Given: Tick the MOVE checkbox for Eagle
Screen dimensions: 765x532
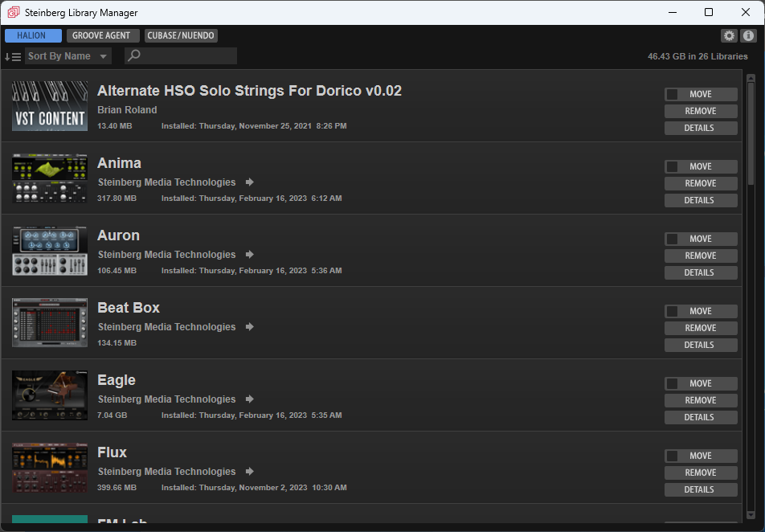Looking at the screenshot, I should pyautogui.click(x=673, y=383).
